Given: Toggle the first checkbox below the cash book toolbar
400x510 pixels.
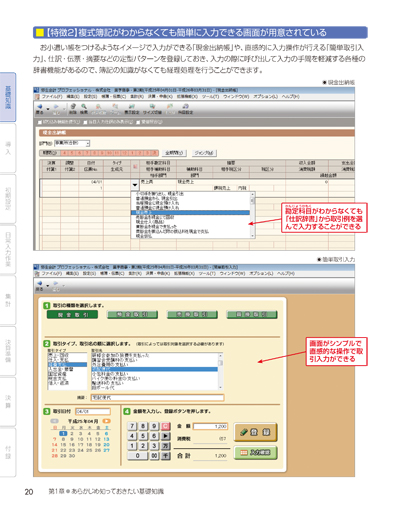Looking at the screenshot, I should (40, 122).
